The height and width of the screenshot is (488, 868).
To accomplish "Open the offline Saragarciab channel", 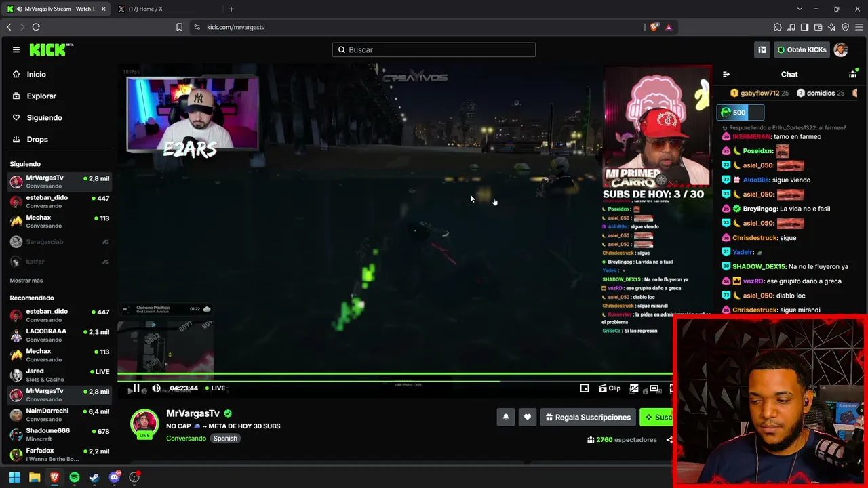I will 59,241.
